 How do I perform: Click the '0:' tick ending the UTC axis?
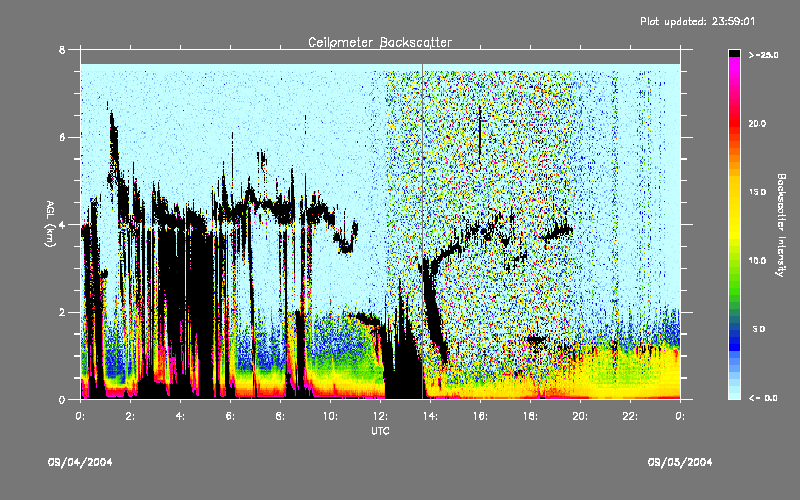(680, 416)
